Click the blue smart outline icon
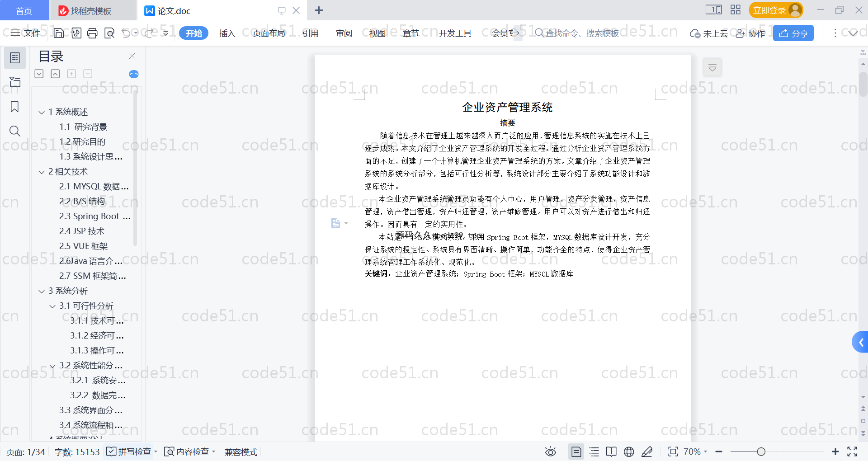 click(x=134, y=74)
